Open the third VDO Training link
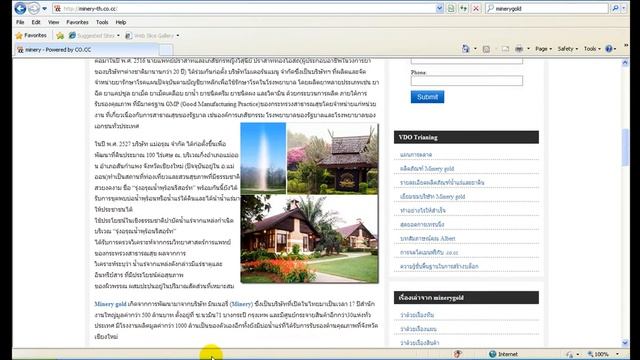The width and height of the screenshot is (640, 360). [442, 182]
